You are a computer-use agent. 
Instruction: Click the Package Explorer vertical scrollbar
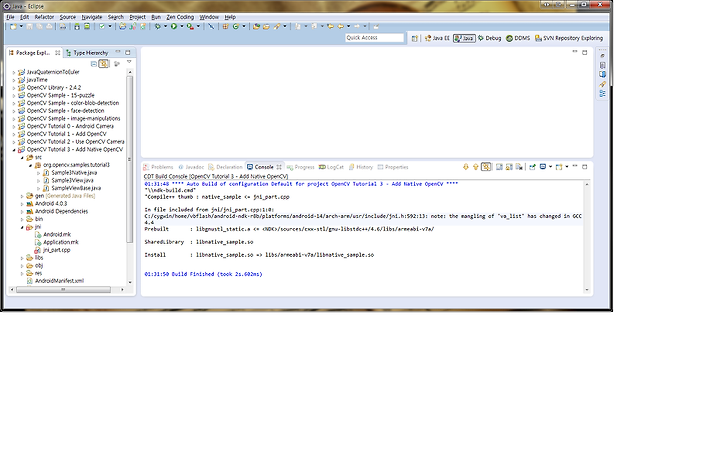(x=130, y=159)
